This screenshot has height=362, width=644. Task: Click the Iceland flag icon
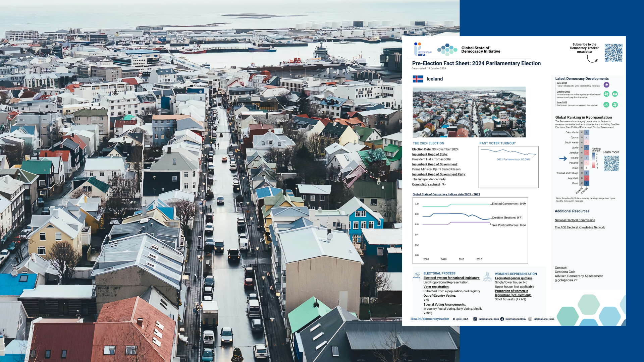418,79
